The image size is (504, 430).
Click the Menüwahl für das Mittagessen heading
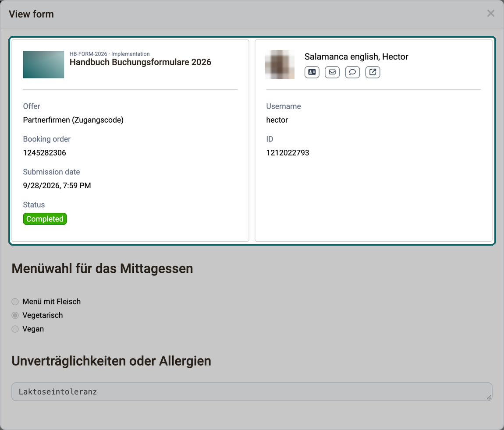[102, 268]
